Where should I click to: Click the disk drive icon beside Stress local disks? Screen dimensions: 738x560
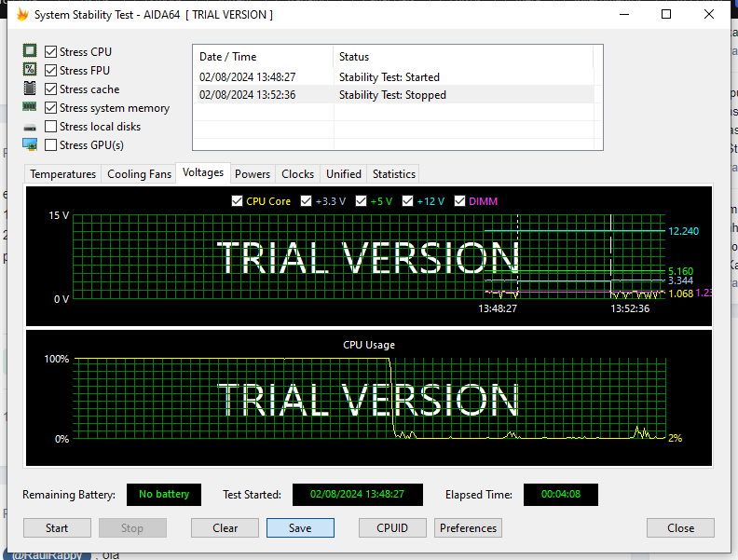pos(30,127)
